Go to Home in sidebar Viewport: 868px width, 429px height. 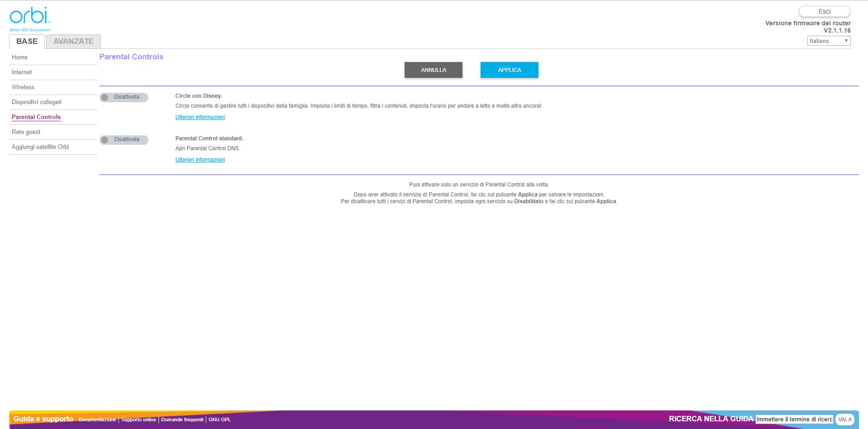(19, 57)
